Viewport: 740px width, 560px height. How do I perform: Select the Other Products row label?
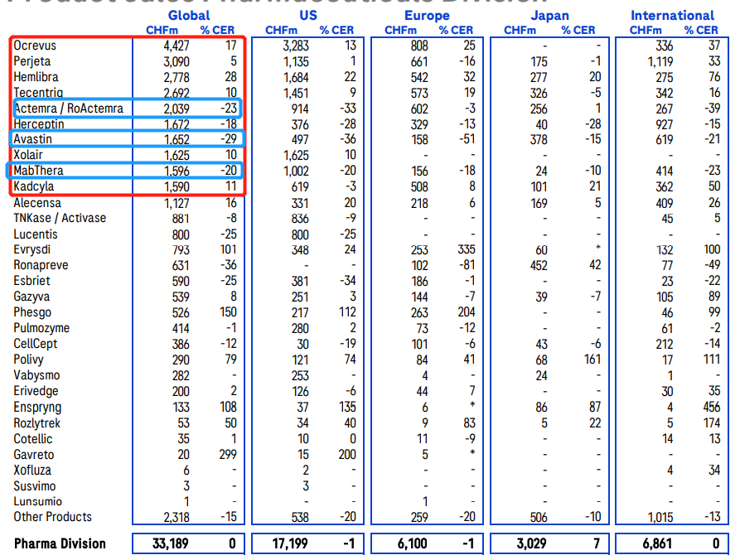point(52,517)
